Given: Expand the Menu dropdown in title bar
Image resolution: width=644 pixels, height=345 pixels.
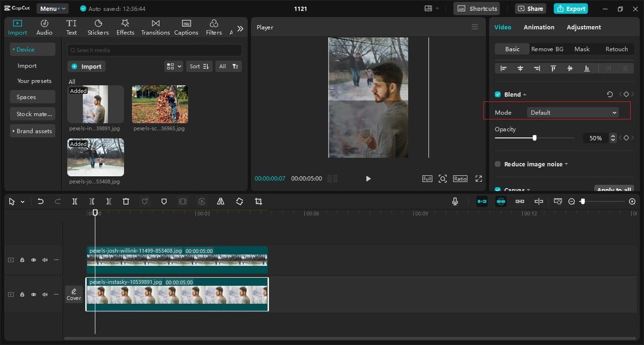Looking at the screenshot, I should click(52, 9).
